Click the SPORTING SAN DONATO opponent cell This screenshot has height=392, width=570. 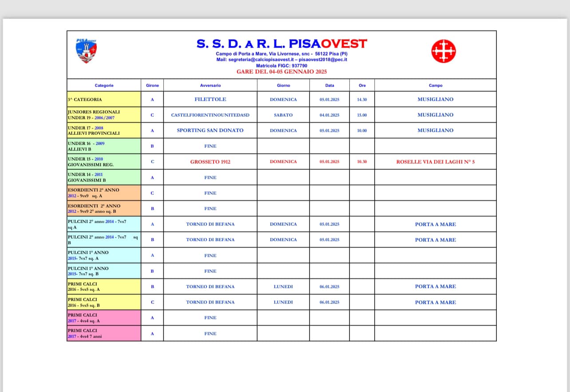tap(210, 130)
